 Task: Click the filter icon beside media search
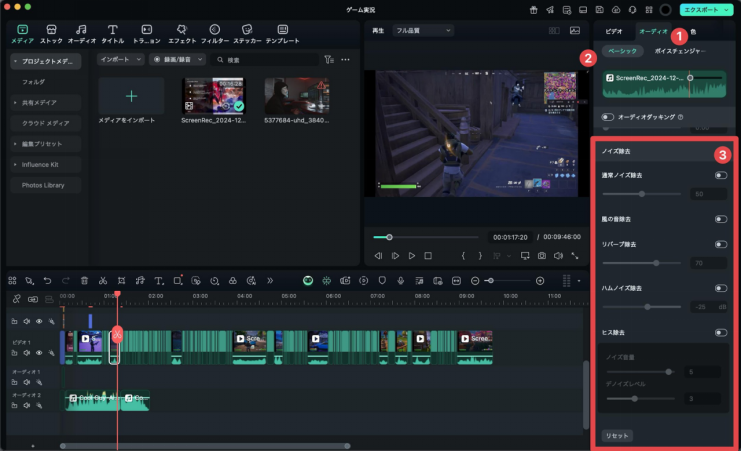(x=329, y=60)
